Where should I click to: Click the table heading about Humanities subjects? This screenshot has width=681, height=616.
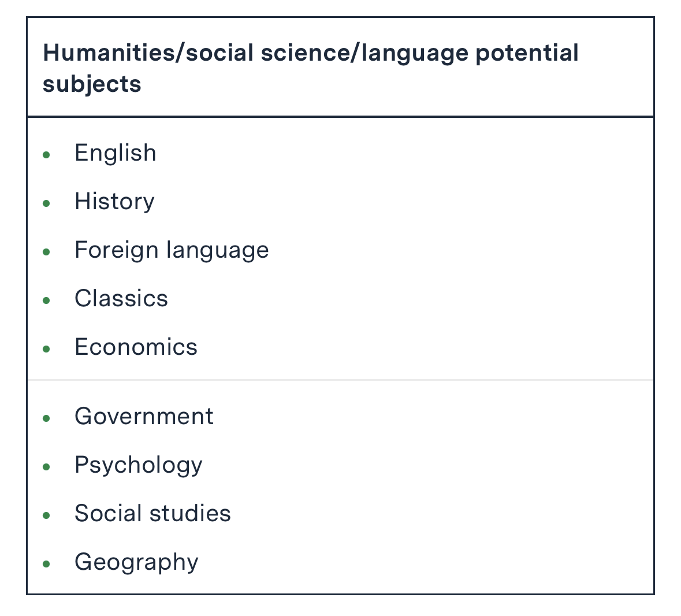[x=310, y=68]
